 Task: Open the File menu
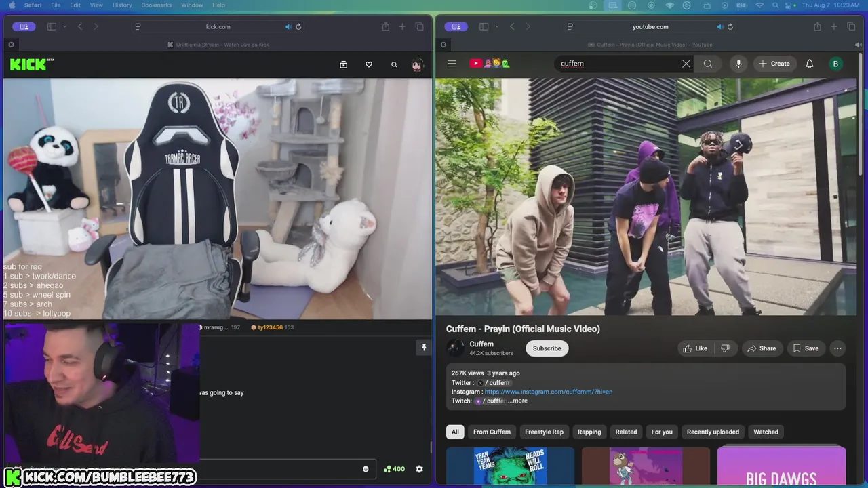tap(56, 5)
